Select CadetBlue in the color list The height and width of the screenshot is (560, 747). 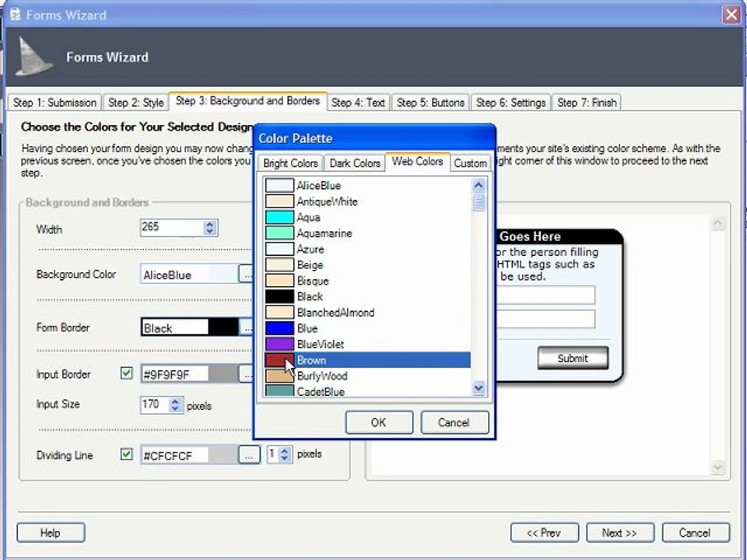[366, 391]
